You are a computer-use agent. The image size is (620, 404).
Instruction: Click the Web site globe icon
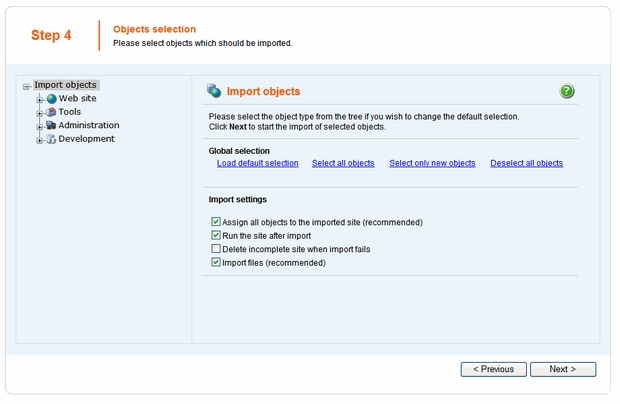coord(51,99)
